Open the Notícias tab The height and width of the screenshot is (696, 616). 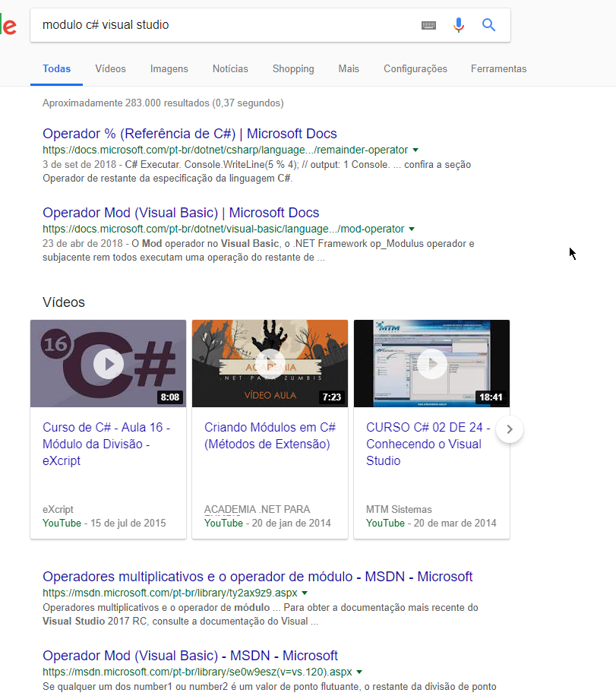pyautogui.click(x=230, y=69)
